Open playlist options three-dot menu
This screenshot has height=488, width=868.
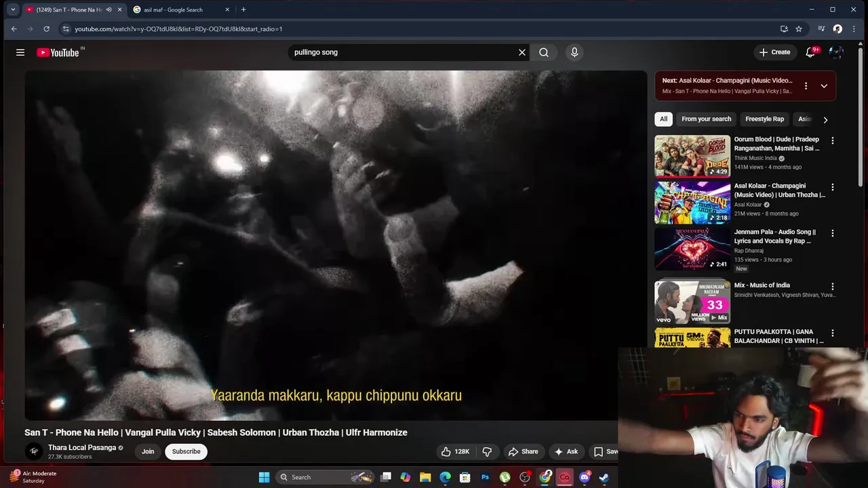click(806, 86)
